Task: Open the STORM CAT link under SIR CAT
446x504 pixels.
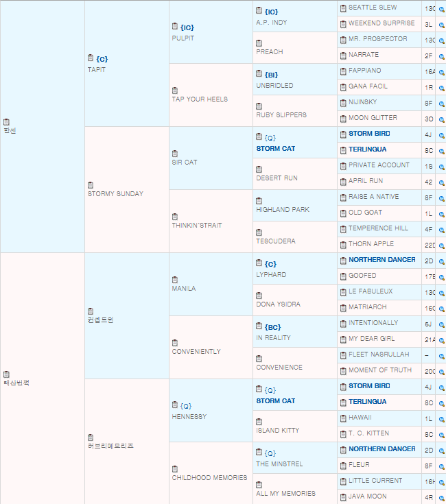Action: (276, 149)
